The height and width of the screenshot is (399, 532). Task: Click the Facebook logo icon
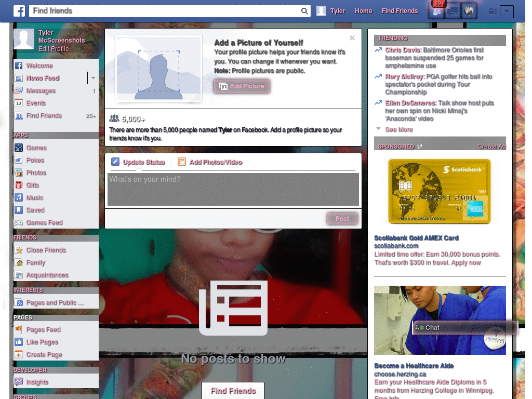click(x=19, y=11)
